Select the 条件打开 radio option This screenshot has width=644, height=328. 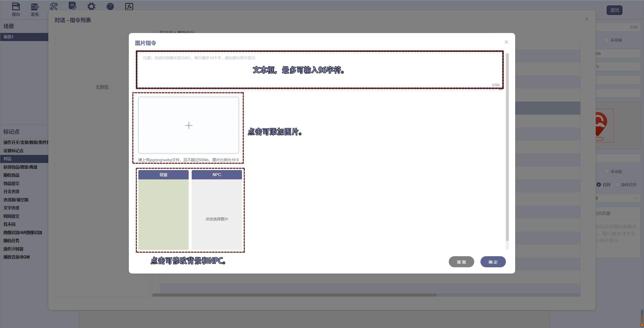617,185
